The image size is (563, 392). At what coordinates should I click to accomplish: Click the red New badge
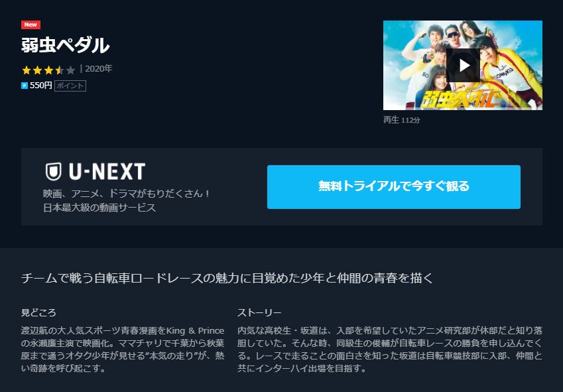pos(31,25)
